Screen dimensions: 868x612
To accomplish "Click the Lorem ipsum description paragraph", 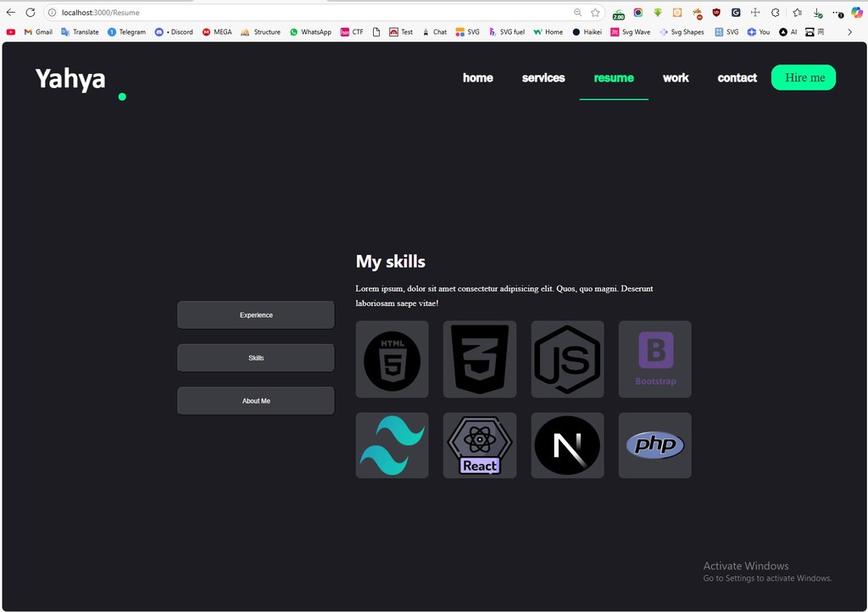I will point(504,296).
